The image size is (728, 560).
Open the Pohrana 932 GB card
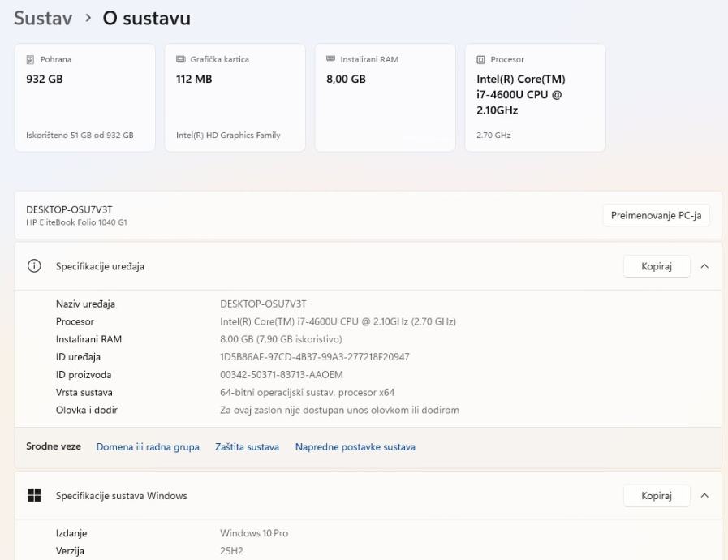(85, 97)
